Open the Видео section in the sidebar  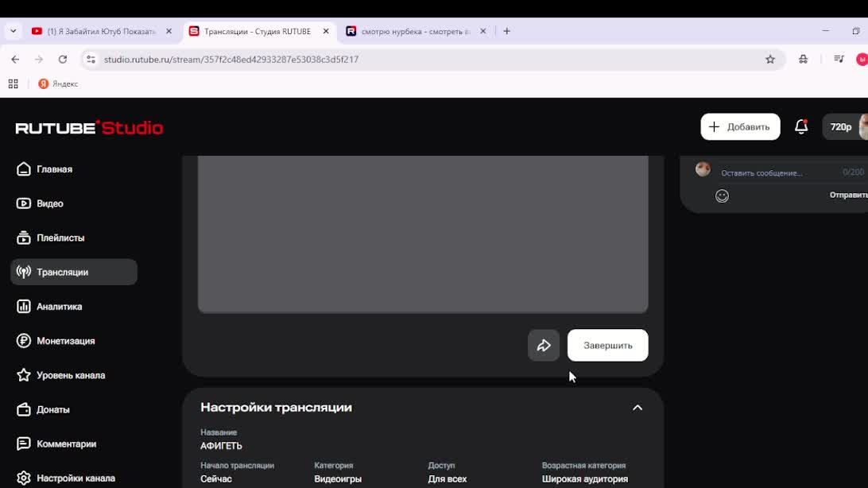tap(74, 203)
